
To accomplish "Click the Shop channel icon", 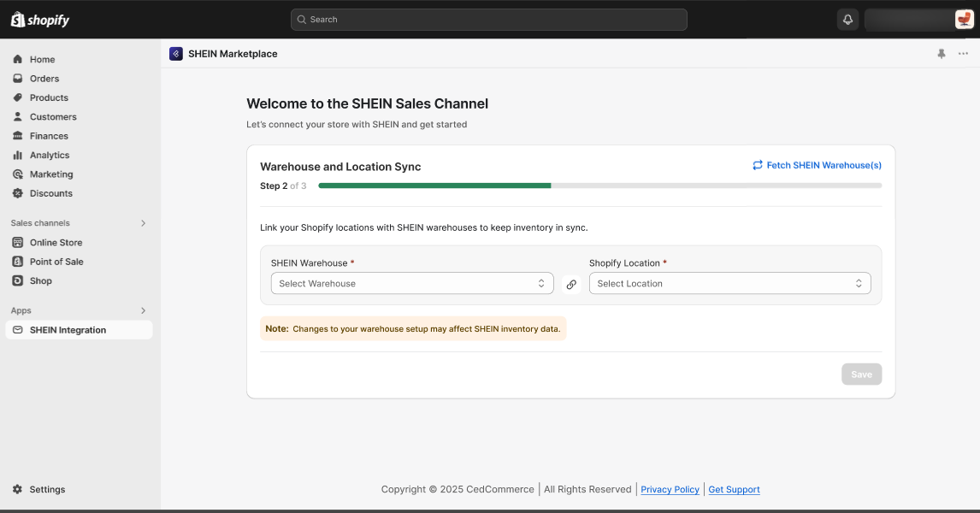I will click(17, 280).
